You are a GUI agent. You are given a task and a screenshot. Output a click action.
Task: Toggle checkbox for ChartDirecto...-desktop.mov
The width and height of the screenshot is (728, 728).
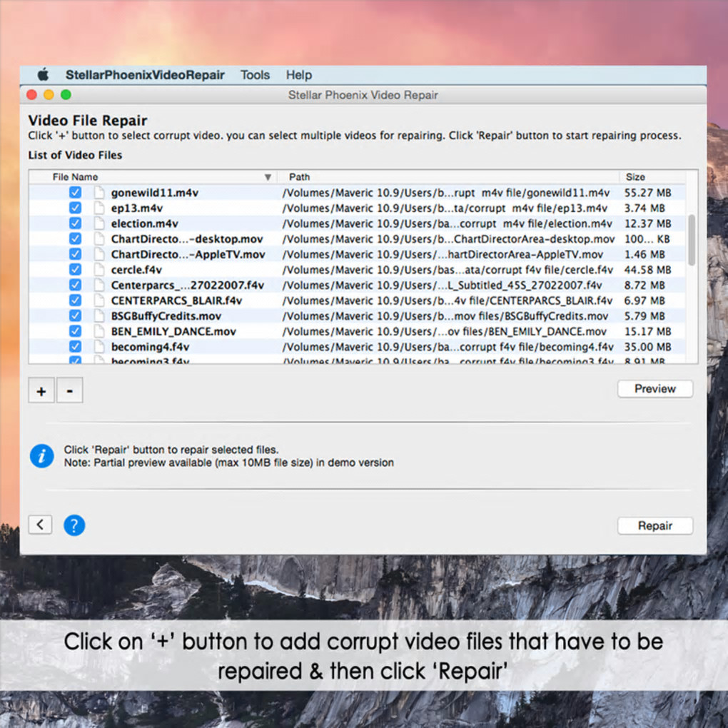point(75,238)
